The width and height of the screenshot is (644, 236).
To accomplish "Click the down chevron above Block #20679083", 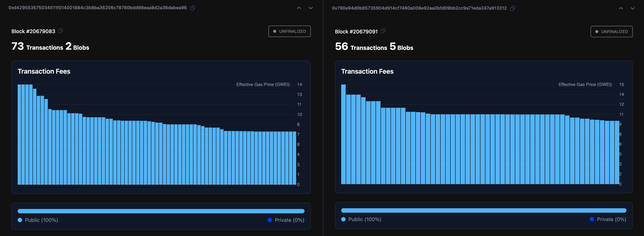I will pyautogui.click(x=311, y=8).
